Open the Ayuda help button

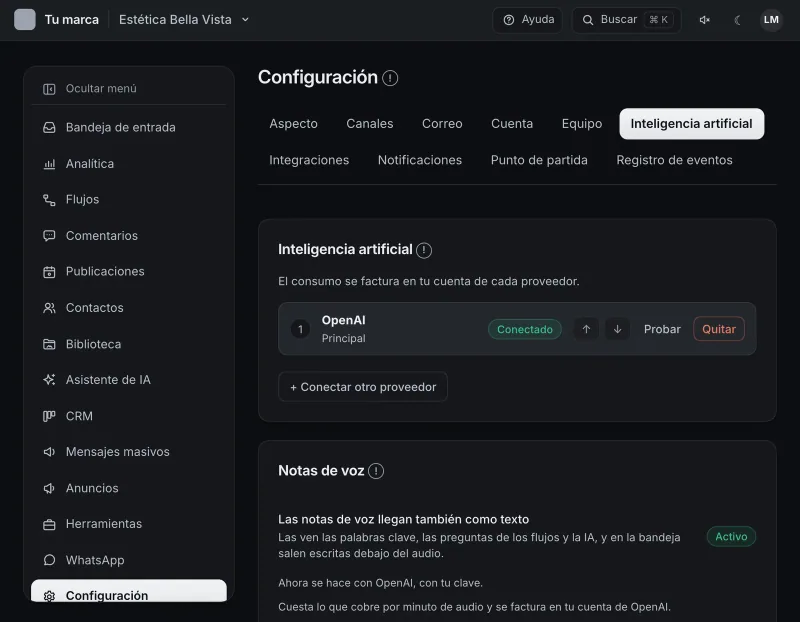point(528,20)
